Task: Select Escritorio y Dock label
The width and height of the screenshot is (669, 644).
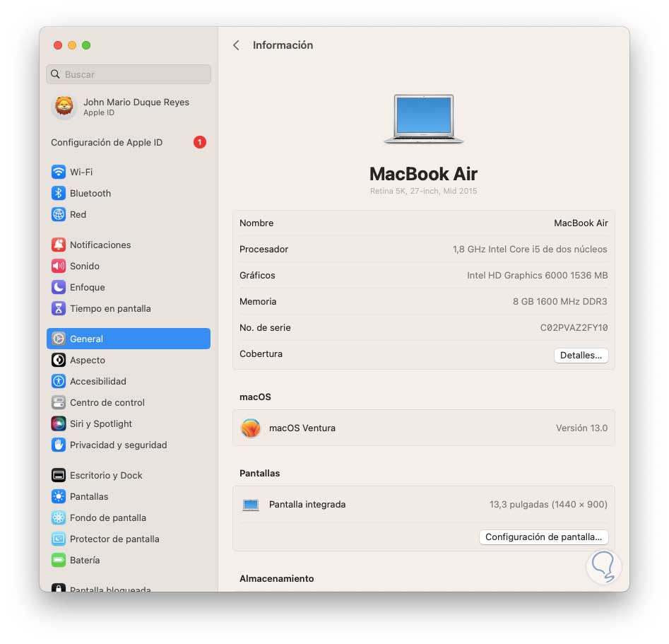Action: pyautogui.click(x=106, y=475)
